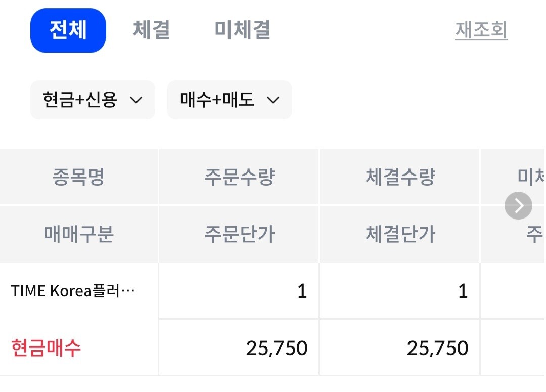Open the 미체결 tab
The image size is (546, 392).
point(243,30)
